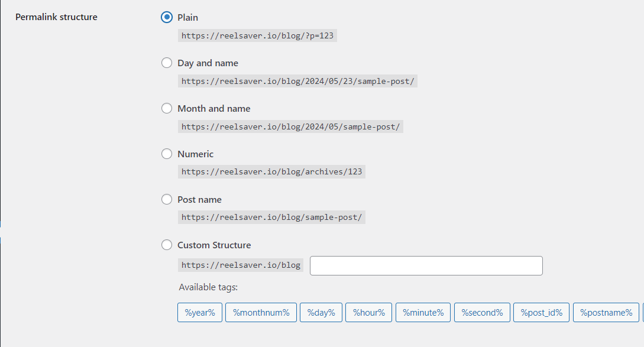Enable the Post name permalink option
The width and height of the screenshot is (644, 347).
click(167, 200)
